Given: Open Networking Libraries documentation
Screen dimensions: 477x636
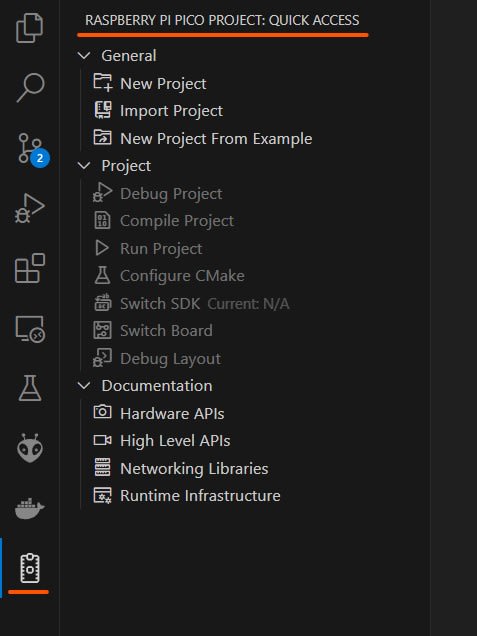Looking at the screenshot, I should point(181,468).
